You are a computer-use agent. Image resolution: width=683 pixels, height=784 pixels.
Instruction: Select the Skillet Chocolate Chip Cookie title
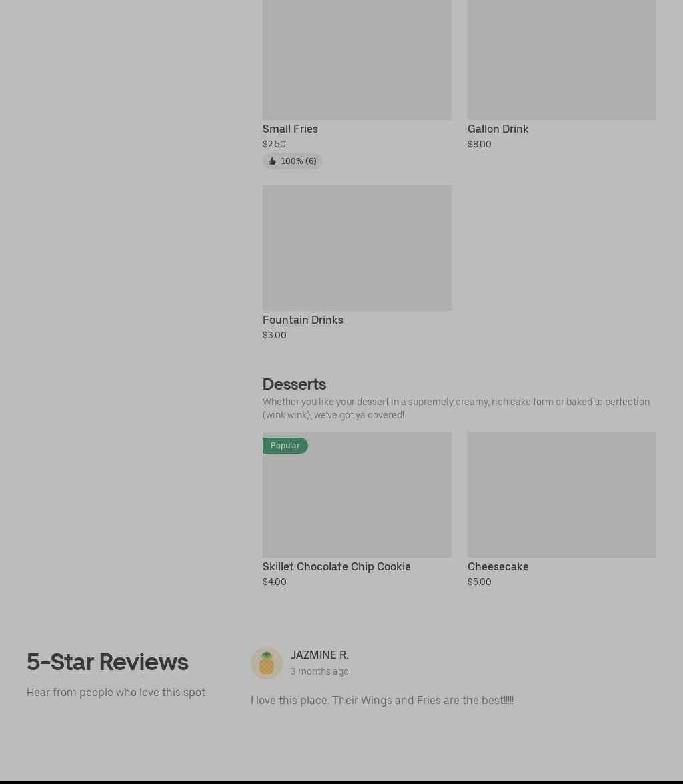337,567
